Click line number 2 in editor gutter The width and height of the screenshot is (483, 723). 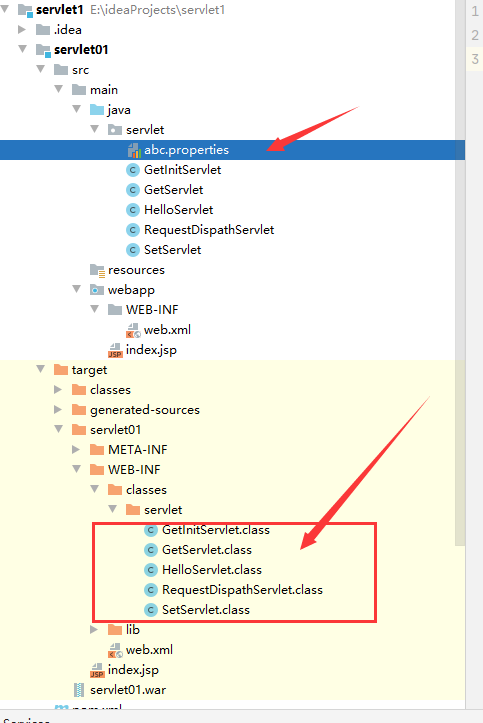coord(475,35)
